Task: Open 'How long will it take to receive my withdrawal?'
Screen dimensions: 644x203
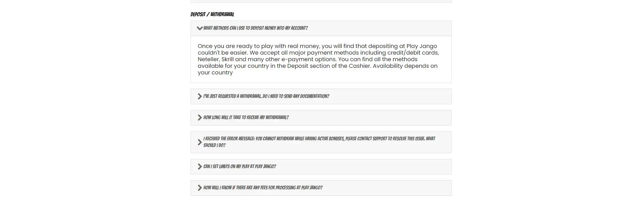Action: pyautogui.click(x=246, y=117)
